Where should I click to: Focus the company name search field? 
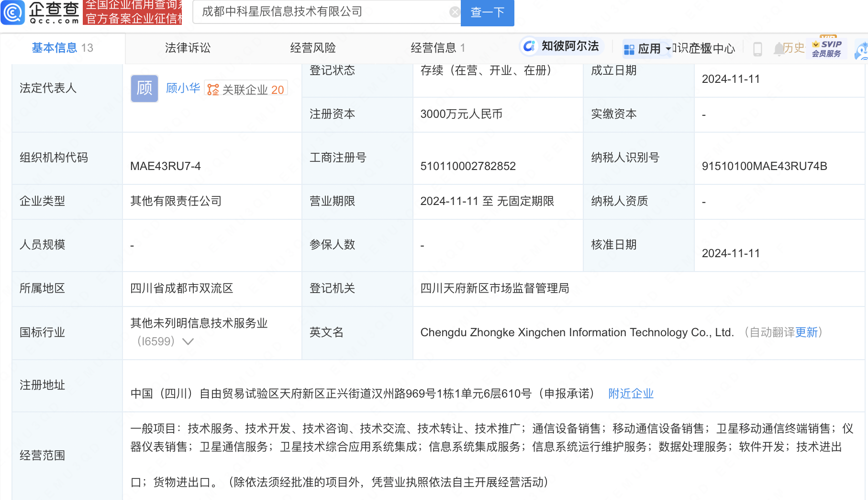[x=321, y=12]
